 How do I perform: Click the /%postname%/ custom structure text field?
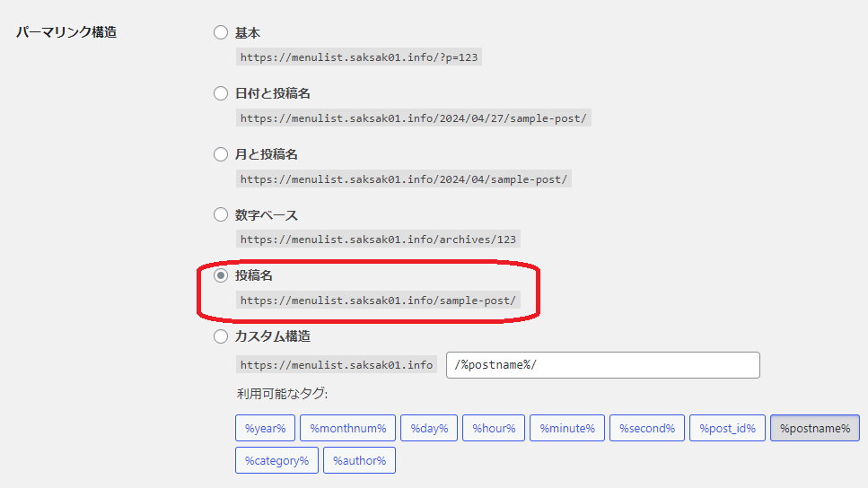(x=602, y=365)
